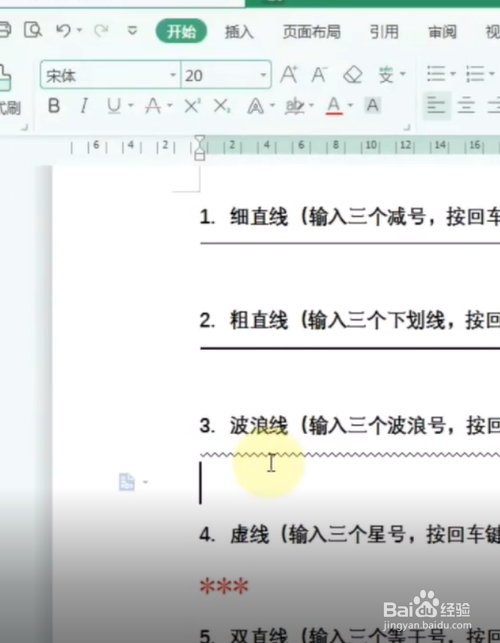Viewport: 500px width, 643px height.
Task: Toggle italic formatting I
Action: coord(84,106)
